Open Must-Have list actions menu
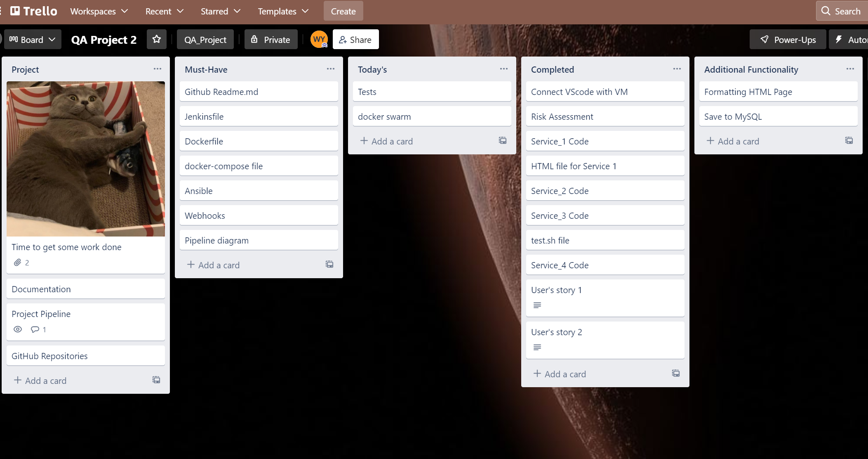Screen dimensions: 868x459 point(331,69)
